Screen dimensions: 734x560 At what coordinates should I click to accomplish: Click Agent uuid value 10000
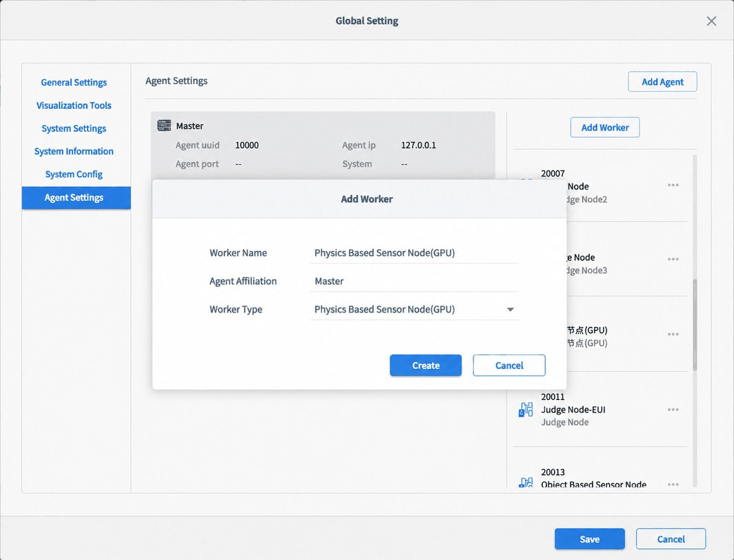pos(247,145)
